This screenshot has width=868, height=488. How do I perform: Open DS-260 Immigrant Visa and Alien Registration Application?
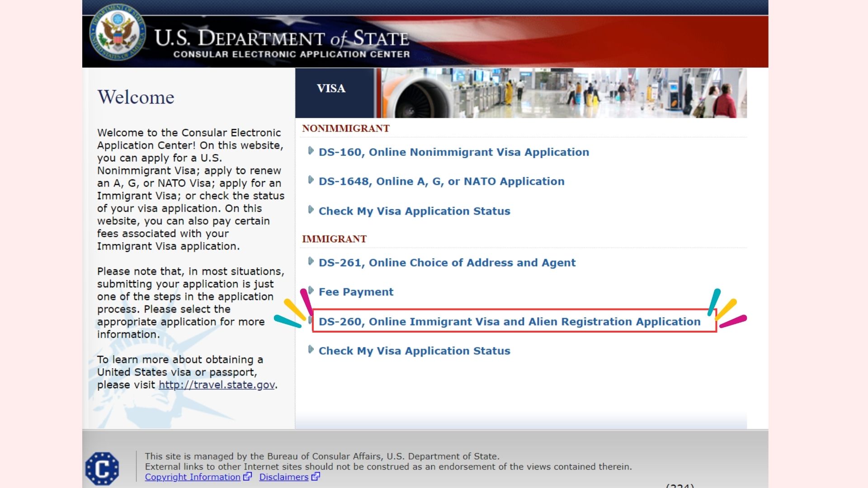pos(509,322)
